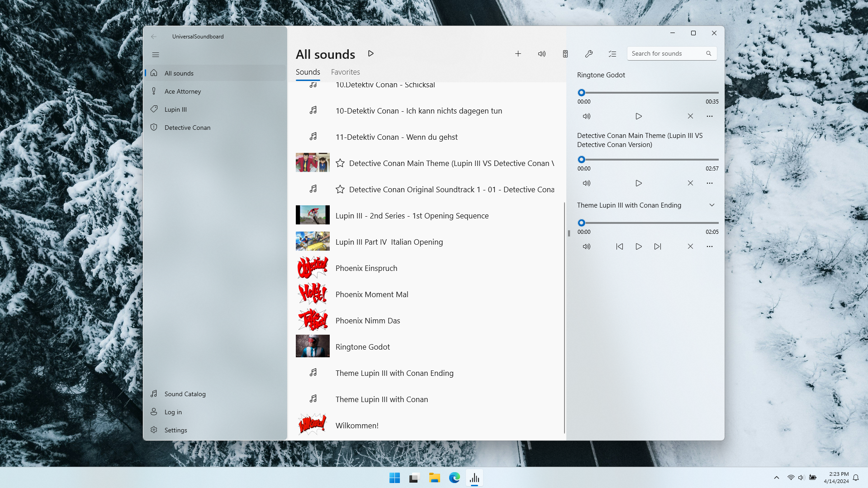Select Phoenix Nimm Das sound

(427, 321)
